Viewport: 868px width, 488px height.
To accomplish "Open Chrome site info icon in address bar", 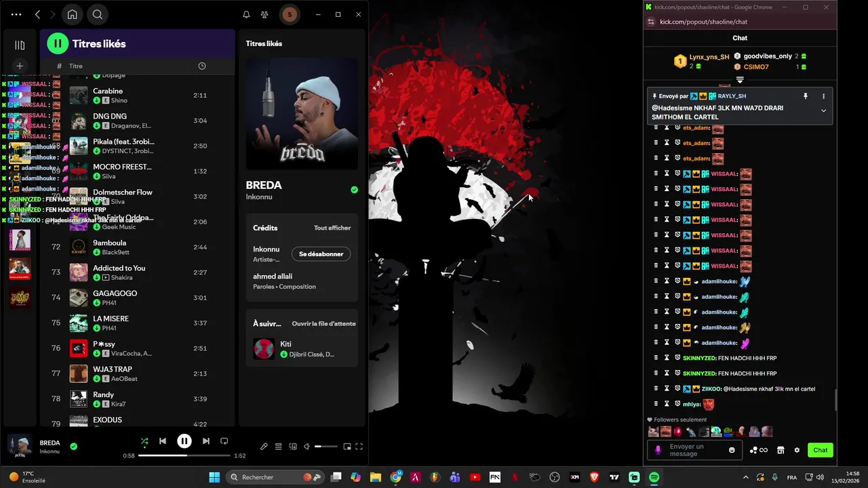I will click(x=651, y=22).
